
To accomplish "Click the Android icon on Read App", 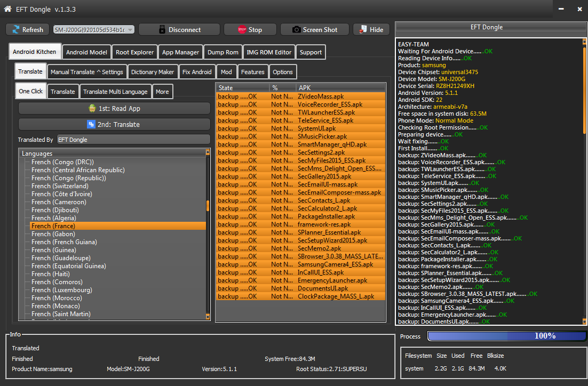I will [92, 109].
